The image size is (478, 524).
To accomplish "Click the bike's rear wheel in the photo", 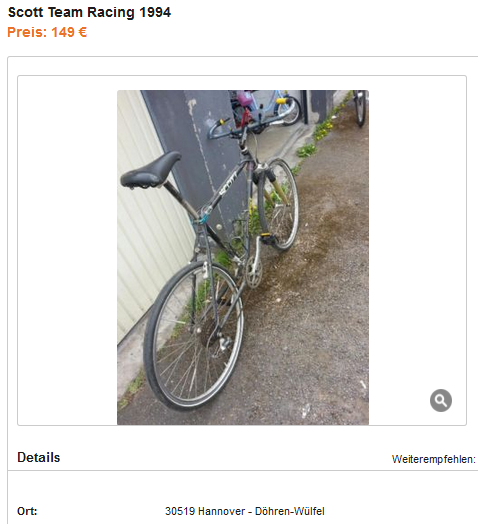I will (x=193, y=336).
